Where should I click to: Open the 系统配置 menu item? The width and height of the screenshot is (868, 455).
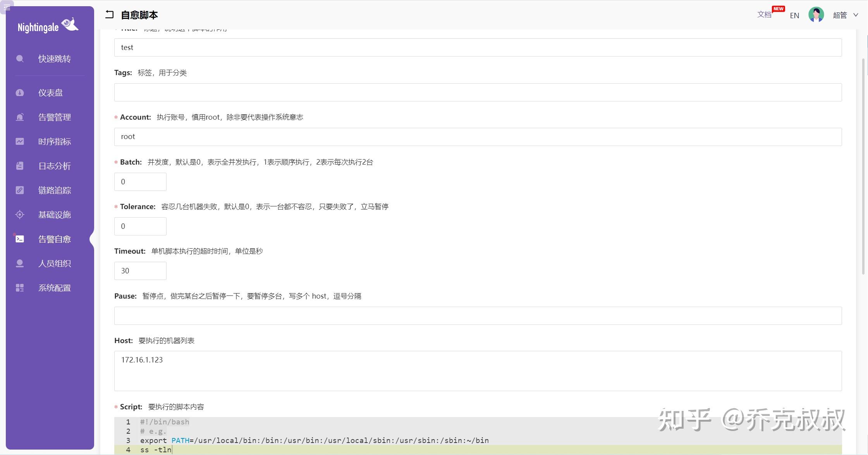tap(54, 288)
